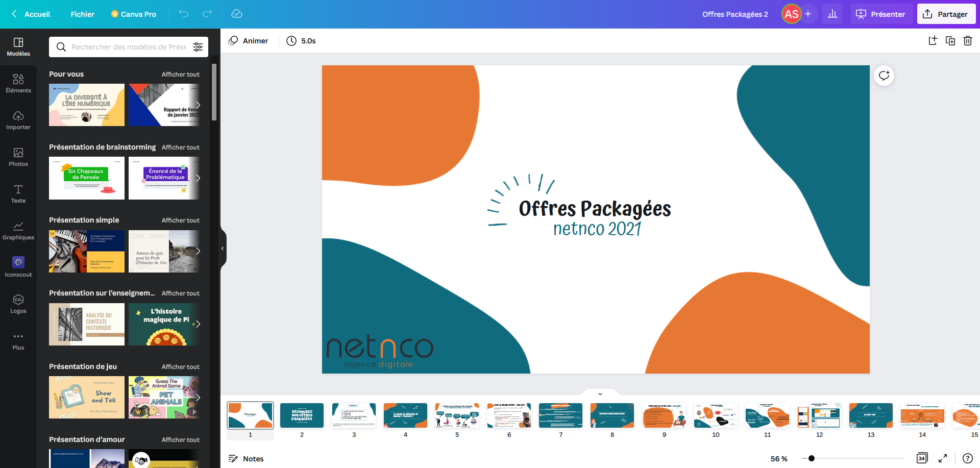This screenshot has width=980, height=468.
Task: Click the plus to add collaborators
Action: [808, 14]
